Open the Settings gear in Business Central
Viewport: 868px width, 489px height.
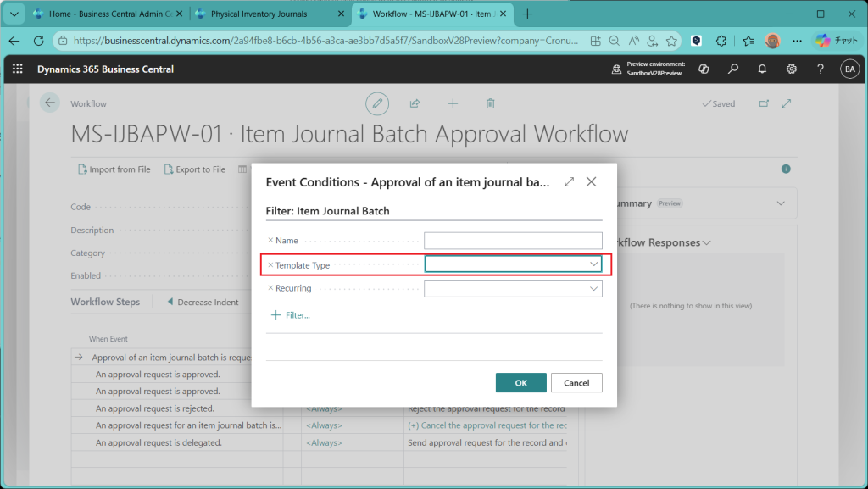point(791,69)
